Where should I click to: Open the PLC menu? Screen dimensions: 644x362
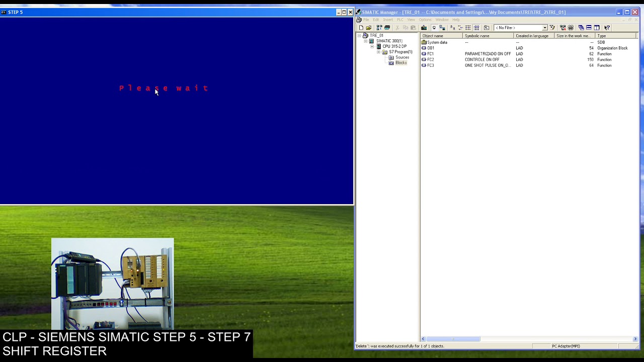coord(400,20)
